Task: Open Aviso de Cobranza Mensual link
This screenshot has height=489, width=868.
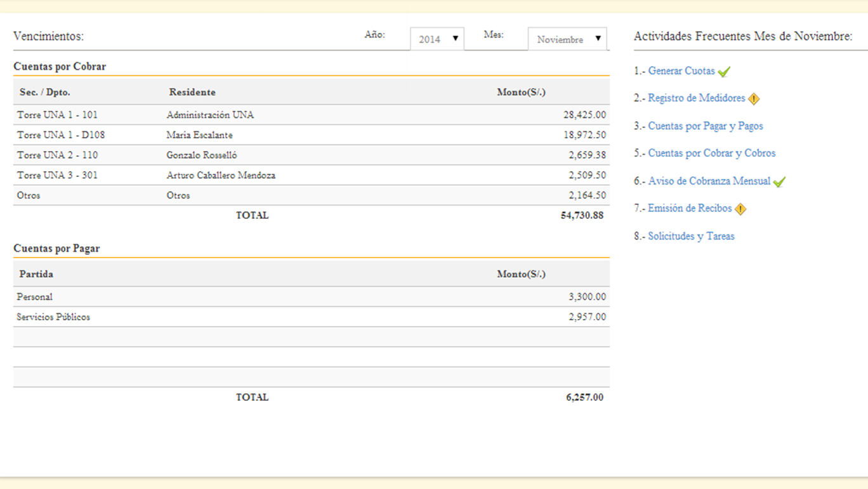Action: [709, 181]
